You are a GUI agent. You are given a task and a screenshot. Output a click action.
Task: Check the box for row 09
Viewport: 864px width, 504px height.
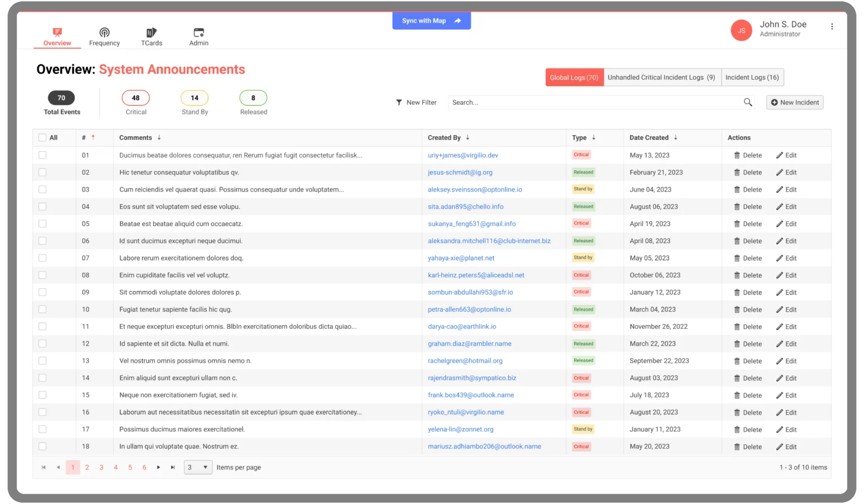point(42,292)
